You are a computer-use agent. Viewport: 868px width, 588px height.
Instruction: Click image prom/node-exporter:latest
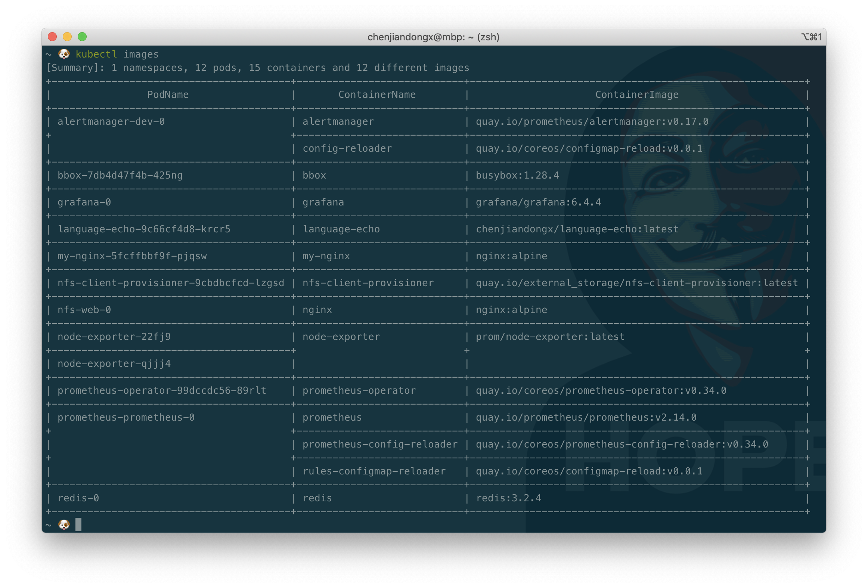(551, 337)
